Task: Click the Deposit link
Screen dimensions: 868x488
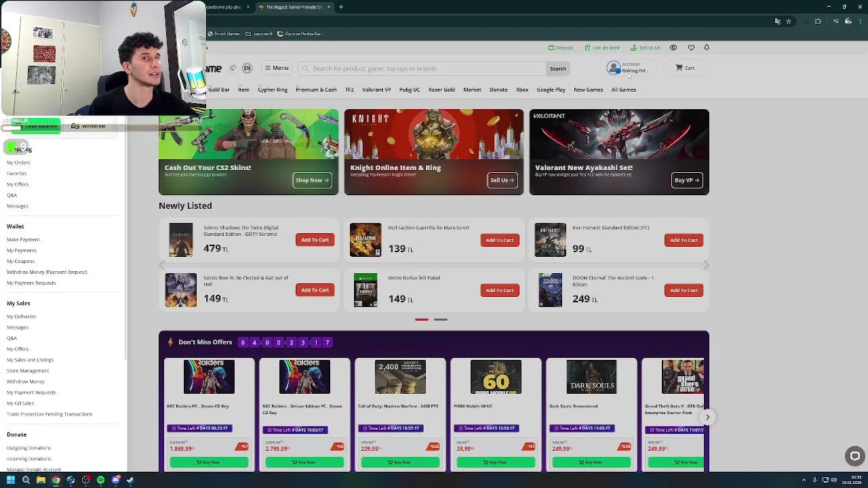Action: tap(561, 47)
